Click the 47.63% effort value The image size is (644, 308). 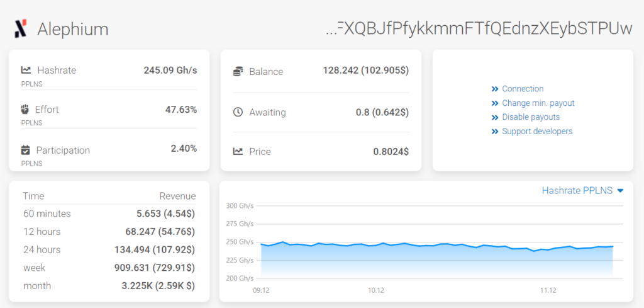pyautogui.click(x=180, y=110)
